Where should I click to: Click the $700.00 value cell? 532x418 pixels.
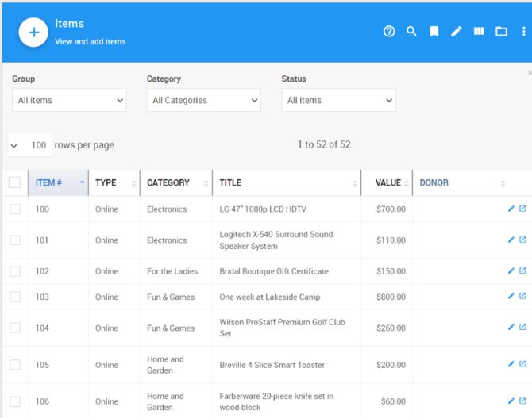coord(391,209)
